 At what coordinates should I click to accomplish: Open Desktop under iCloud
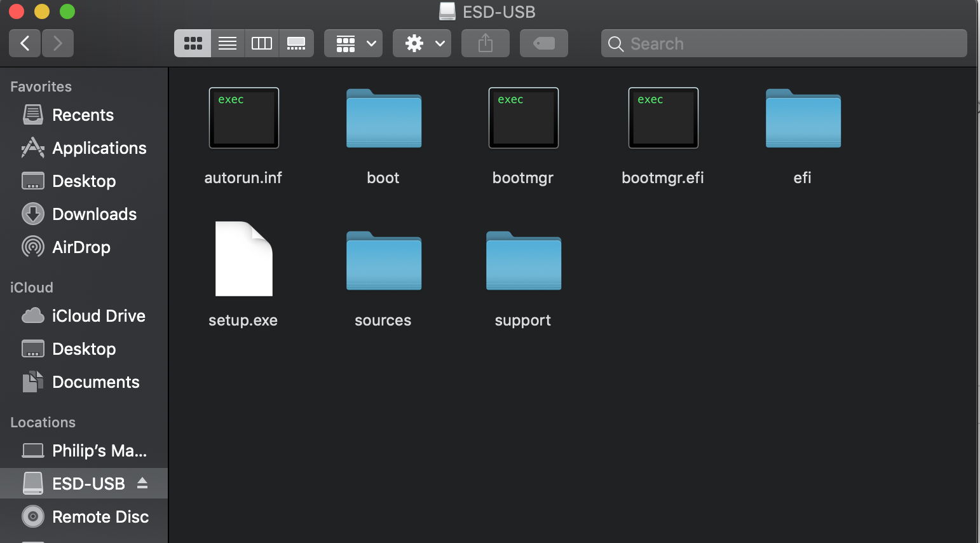(x=84, y=349)
